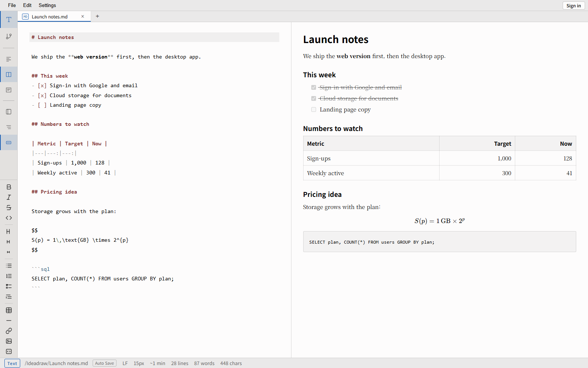This screenshot has width=588, height=368.
Task: Click the '## Pricing idea' source heading
Action: point(54,192)
